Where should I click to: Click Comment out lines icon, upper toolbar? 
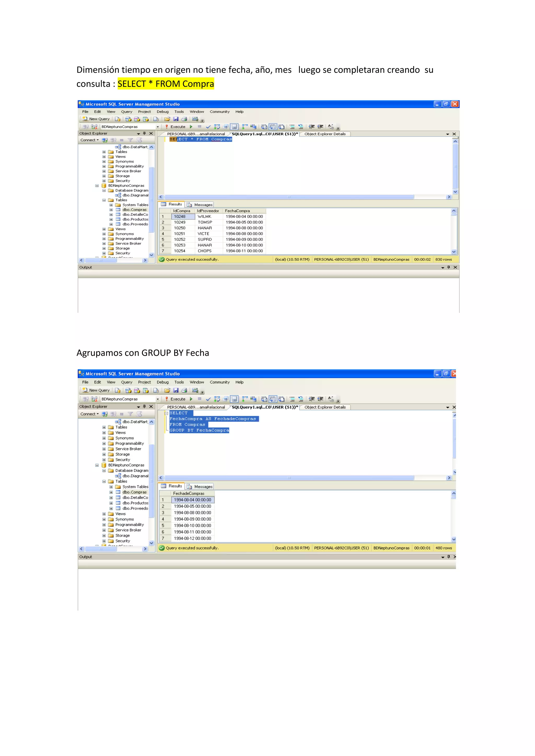pos(292,127)
